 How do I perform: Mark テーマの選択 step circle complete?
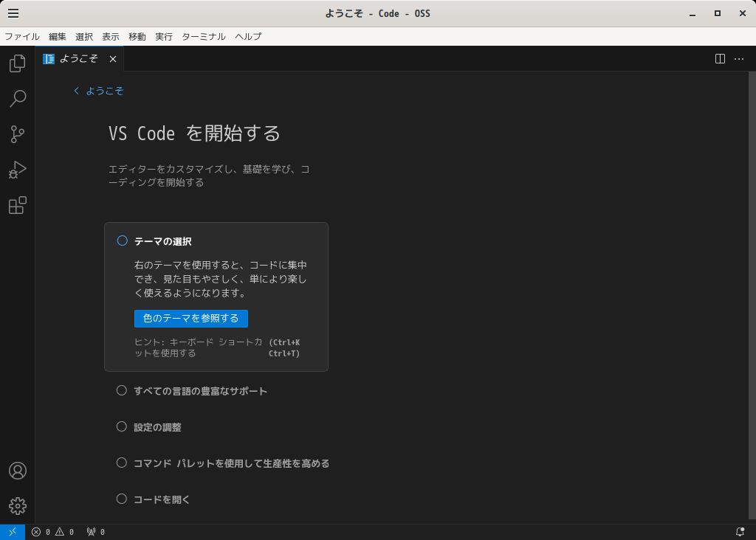tap(123, 240)
